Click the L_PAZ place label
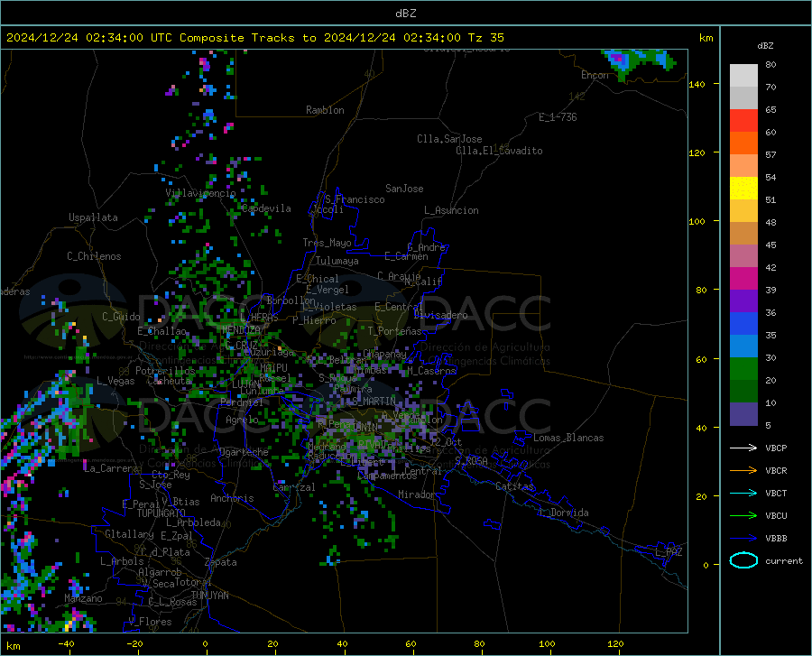812x656 pixels. click(x=669, y=552)
